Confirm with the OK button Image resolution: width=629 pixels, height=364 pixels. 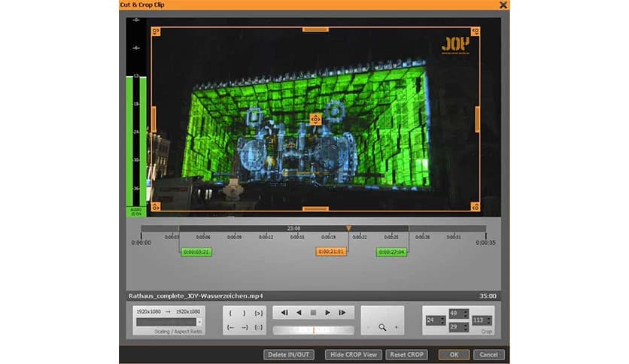pyautogui.click(x=454, y=354)
